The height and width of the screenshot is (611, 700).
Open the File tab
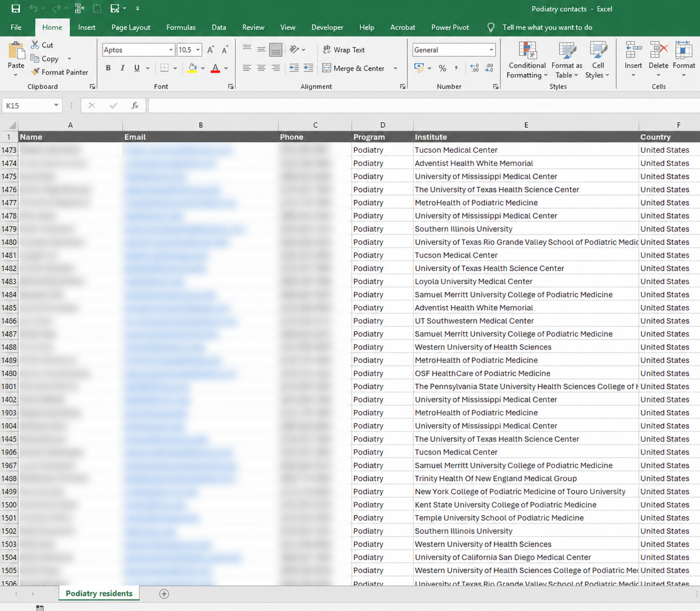tap(16, 27)
